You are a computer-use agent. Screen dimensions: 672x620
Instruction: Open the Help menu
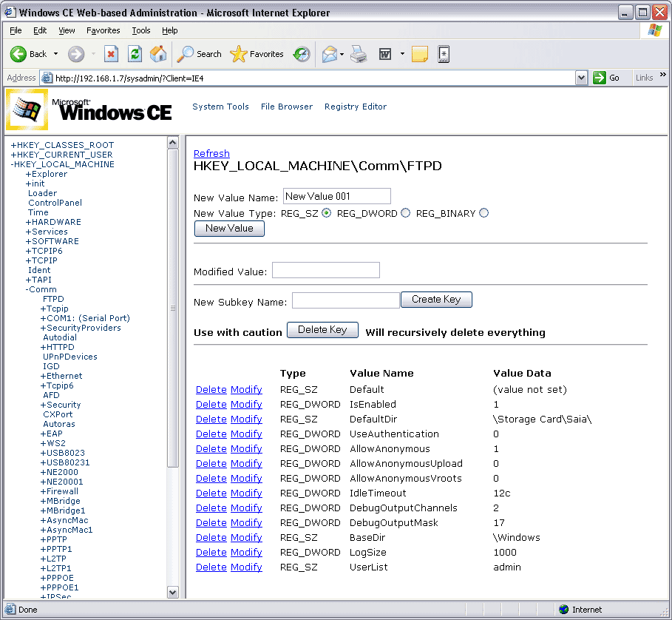point(170,30)
